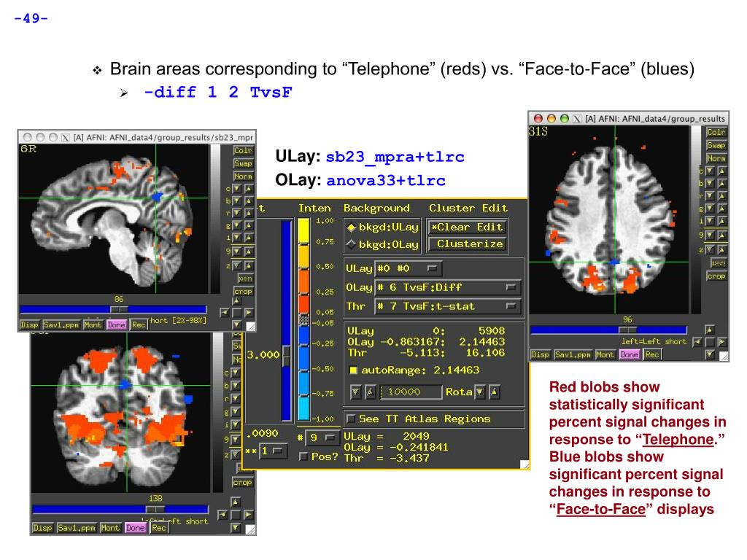Screen dimensions: 747x560
Task: Increase contrast 'c' arrow in axial viewer
Action: coord(721,171)
